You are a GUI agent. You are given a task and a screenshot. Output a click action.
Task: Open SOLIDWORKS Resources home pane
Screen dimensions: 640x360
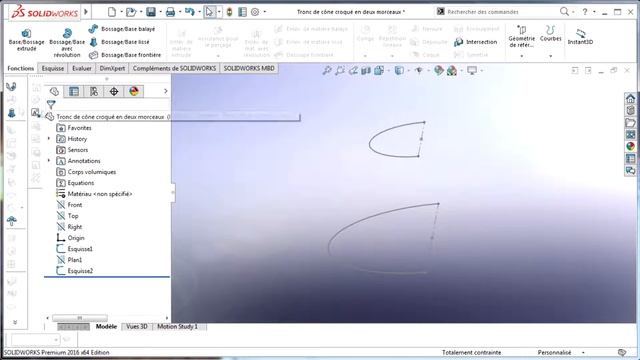click(630, 99)
